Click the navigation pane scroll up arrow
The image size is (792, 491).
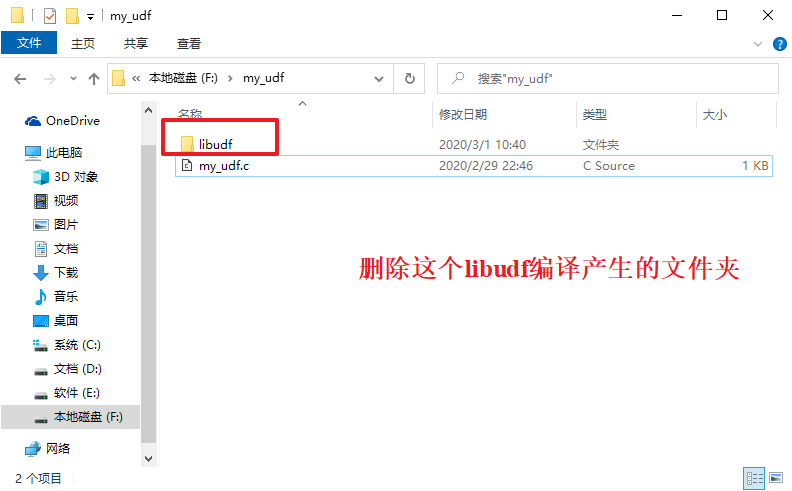click(x=148, y=110)
